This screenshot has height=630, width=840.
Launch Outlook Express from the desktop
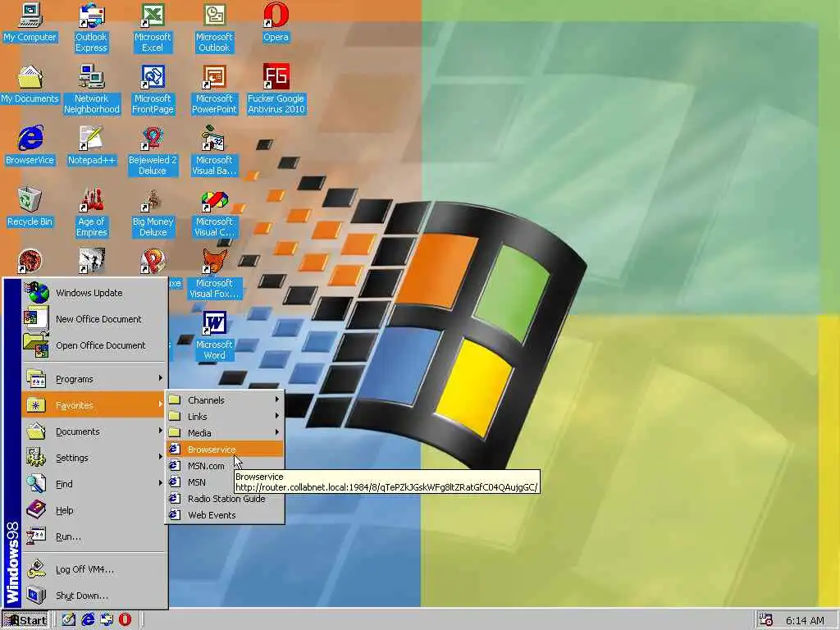tap(91, 28)
